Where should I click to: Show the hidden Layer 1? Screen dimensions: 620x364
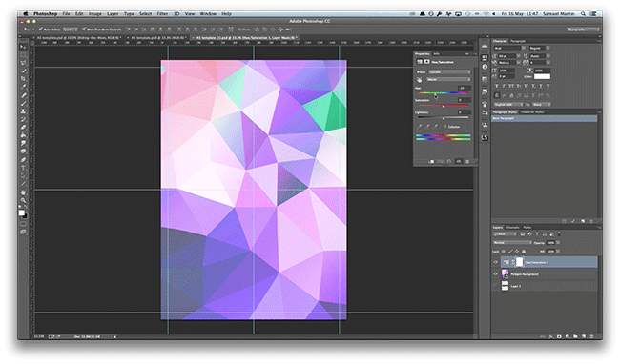[x=495, y=286]
